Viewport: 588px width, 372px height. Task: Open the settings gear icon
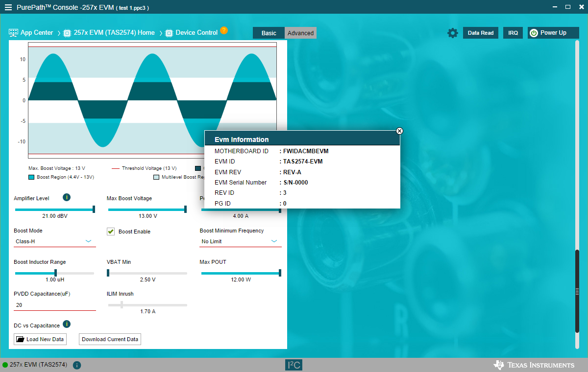click(453, 33)
